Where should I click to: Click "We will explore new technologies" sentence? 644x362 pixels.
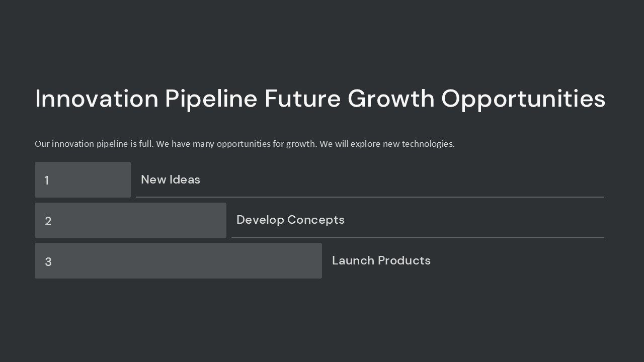tap(387, 144)
